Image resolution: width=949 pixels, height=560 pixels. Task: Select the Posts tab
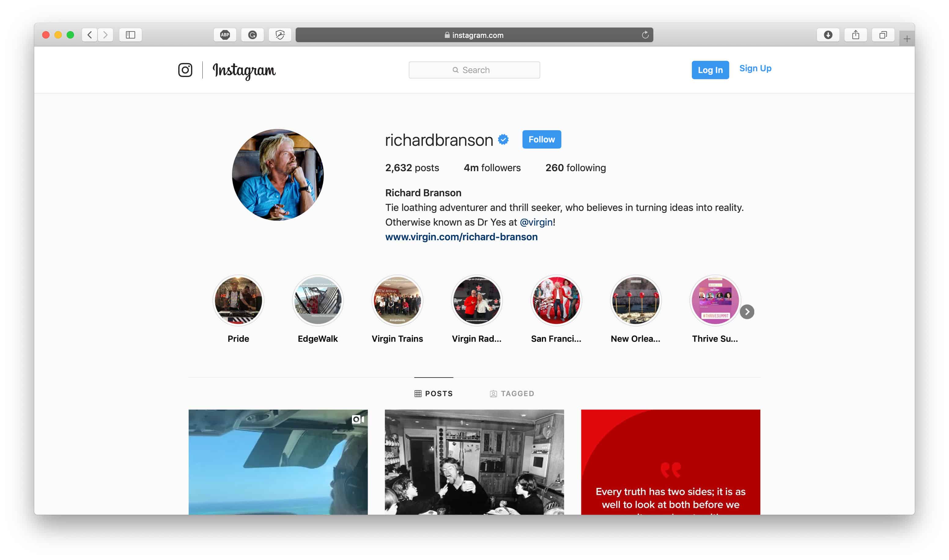click(x=433, y=394)
